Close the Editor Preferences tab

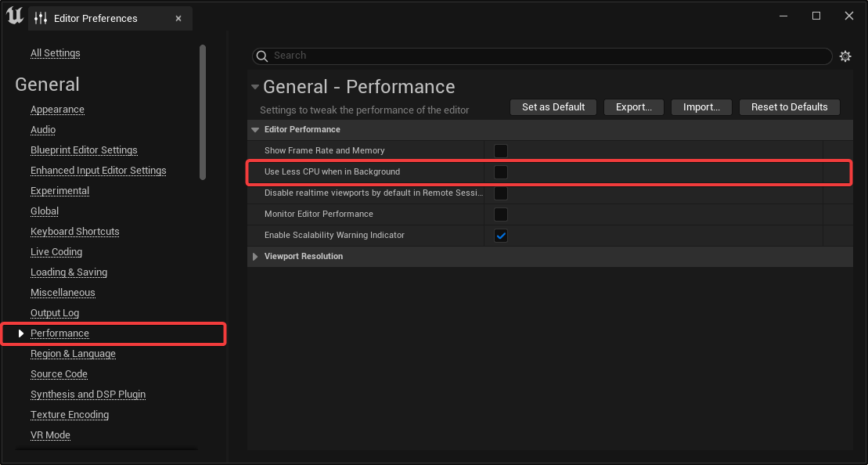point(178,18)
